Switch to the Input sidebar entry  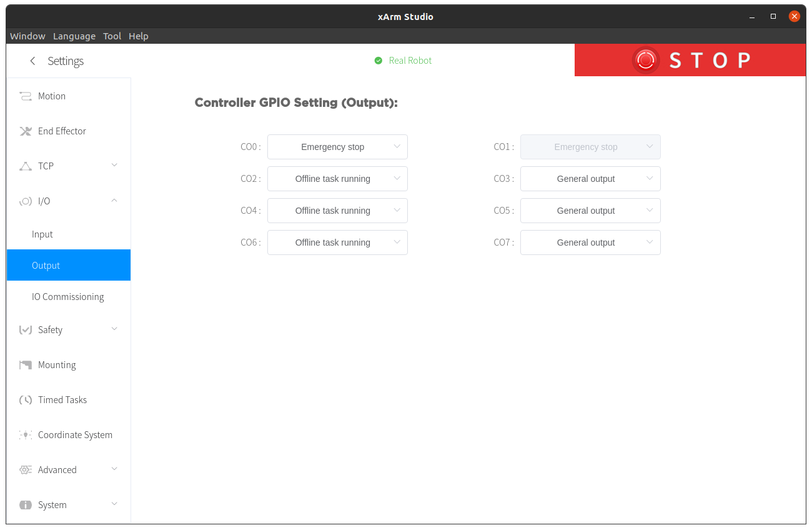[42, 234]
